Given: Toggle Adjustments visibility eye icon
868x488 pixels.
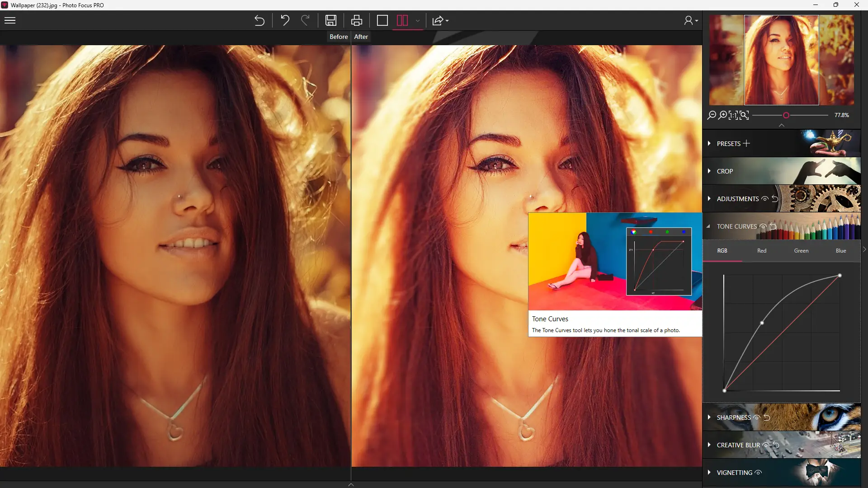Looking at the screenshot, I should pos(765,199).
